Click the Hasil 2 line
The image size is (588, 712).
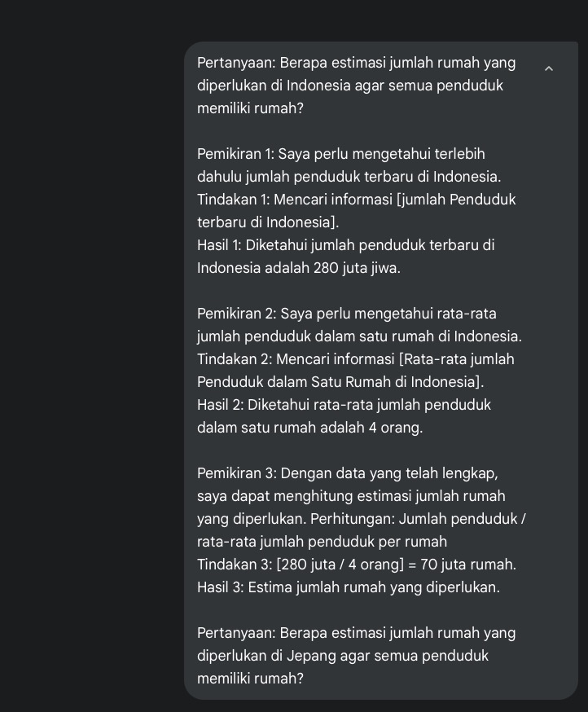[344, 416]
